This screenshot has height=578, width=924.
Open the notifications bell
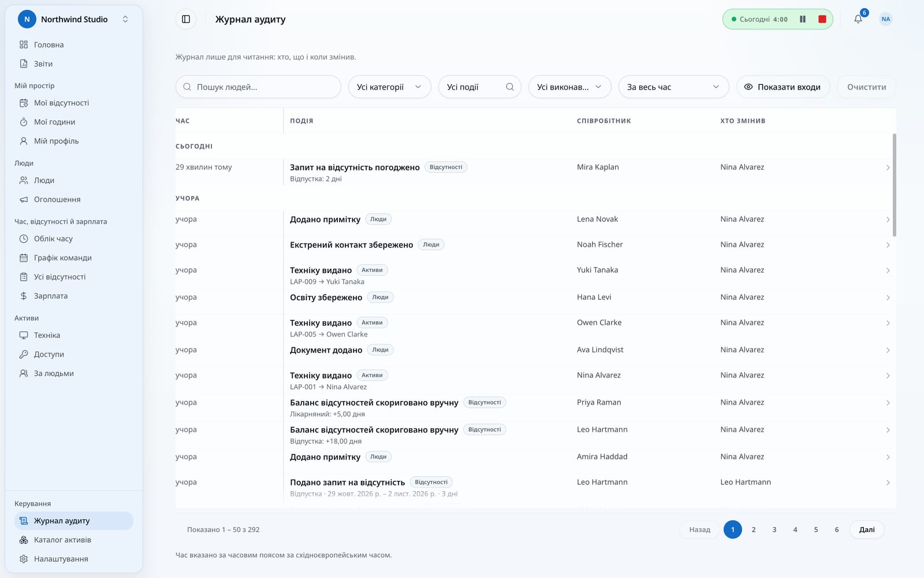tap(858, 19)
